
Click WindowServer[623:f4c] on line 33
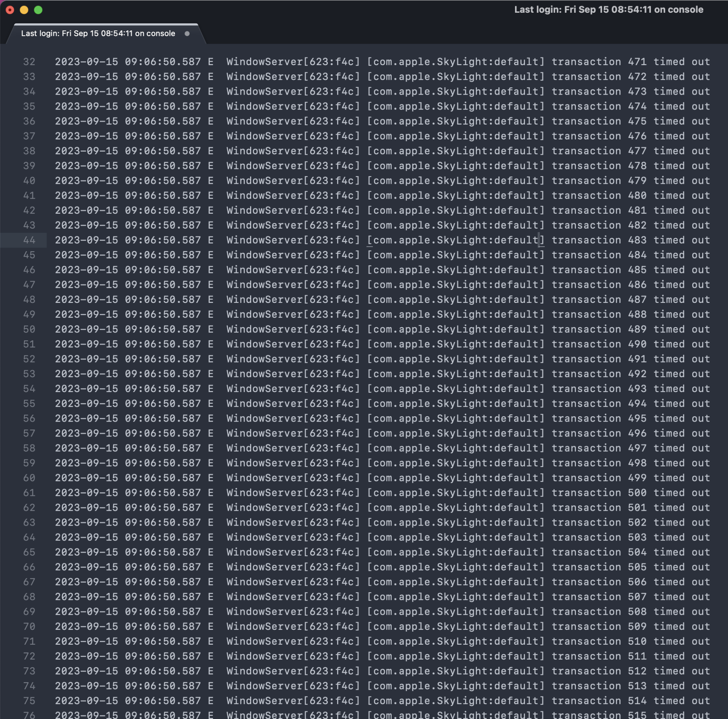click(293, 76)
